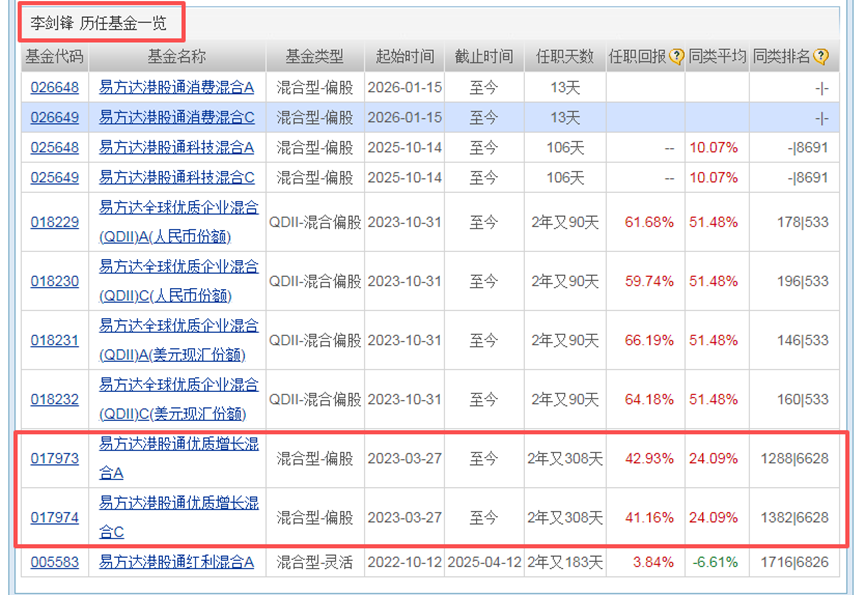This screenshot has height=595, width=865.
Task: Select return value 66.19%
Action: pos(649,340)
